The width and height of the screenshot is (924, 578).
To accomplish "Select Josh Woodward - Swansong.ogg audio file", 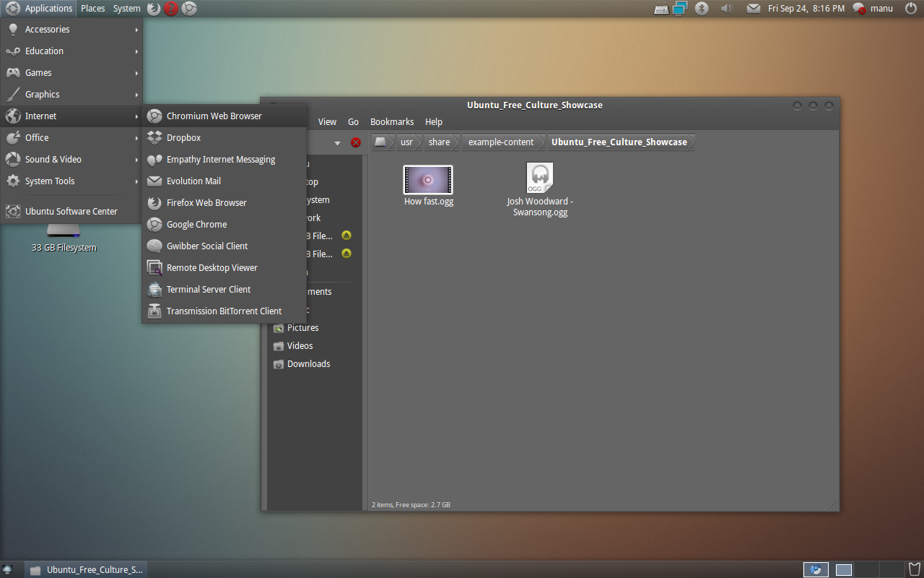I will (540, 189).
